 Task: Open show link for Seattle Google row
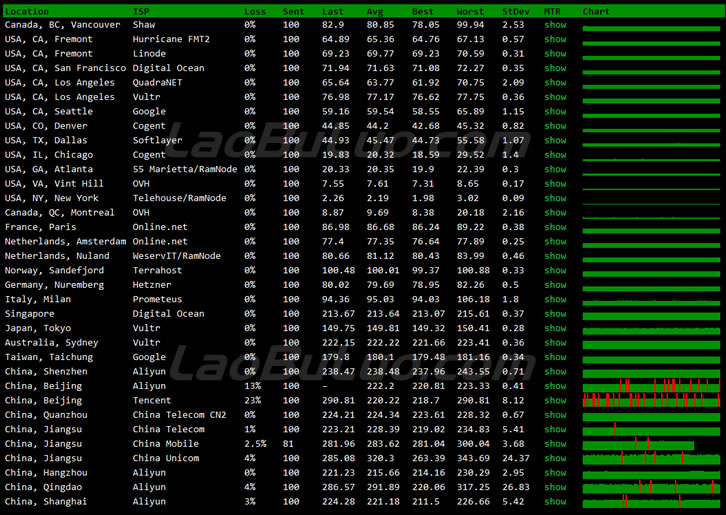click(x=555, y=112)
